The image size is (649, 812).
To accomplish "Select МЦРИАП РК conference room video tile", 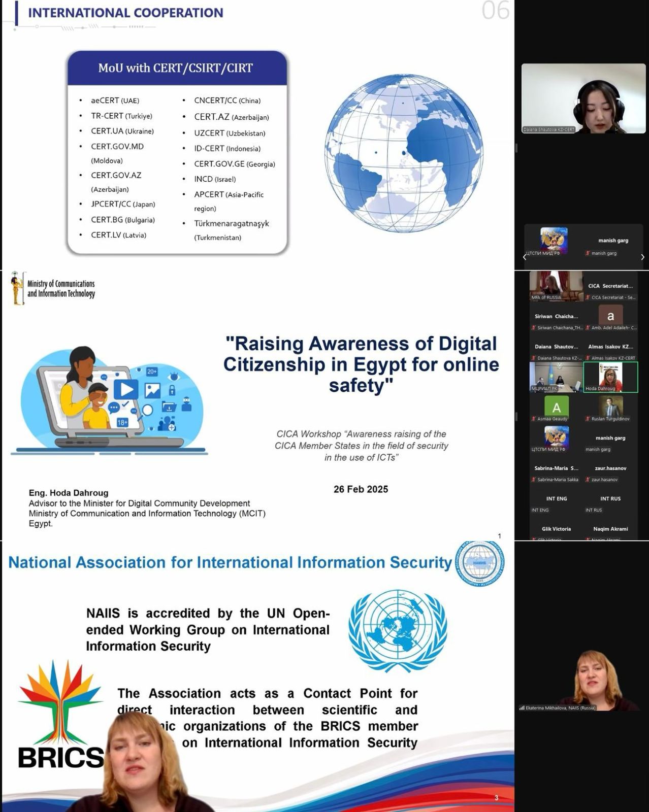I will (556, 377).
